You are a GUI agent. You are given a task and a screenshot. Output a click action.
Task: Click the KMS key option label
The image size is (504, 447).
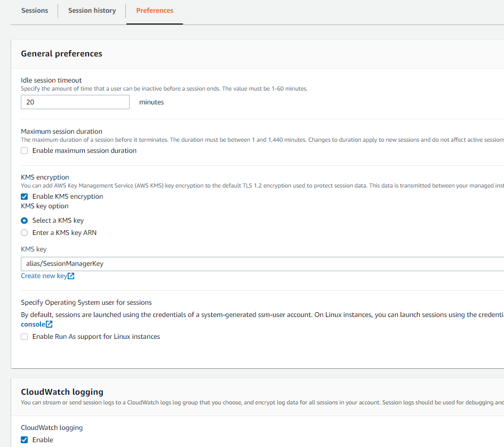point(44,206)
